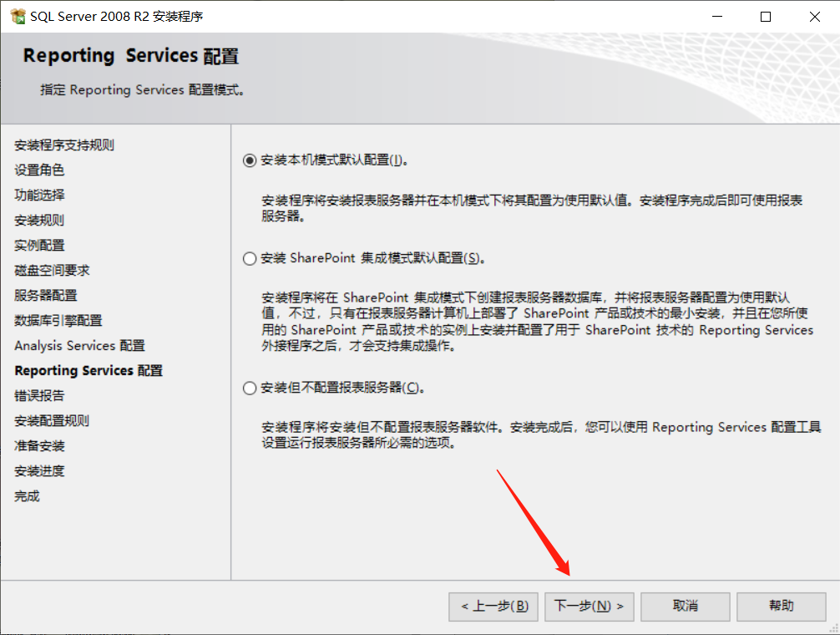Click 错误报告 step in sidebar
Image resolution: width=840 pixels, height=635 pixels.
tap(39, 396)
